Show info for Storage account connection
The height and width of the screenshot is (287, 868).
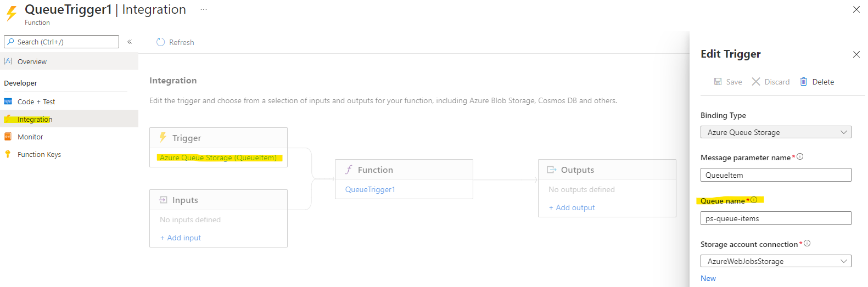807,244
